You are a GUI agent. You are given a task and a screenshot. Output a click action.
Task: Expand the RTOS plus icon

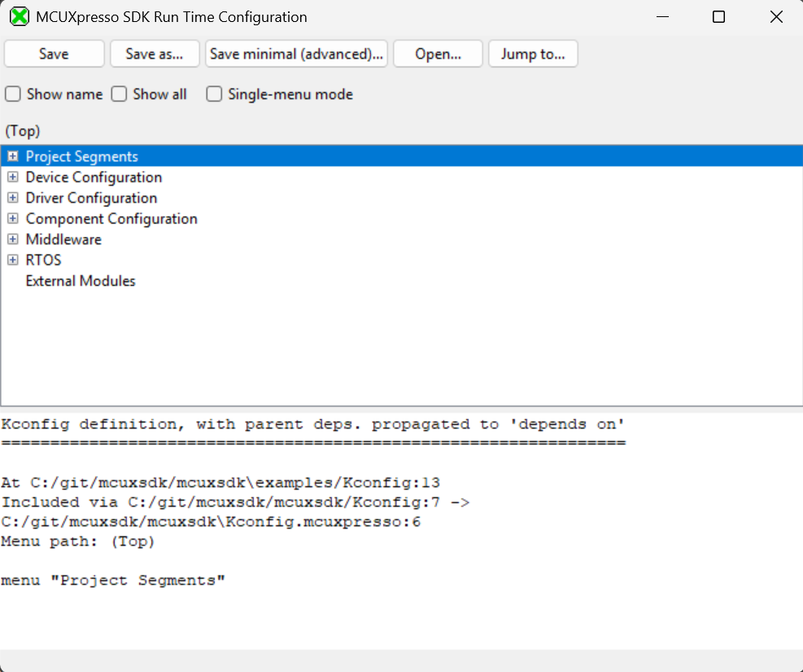click(x=12, y=260)
